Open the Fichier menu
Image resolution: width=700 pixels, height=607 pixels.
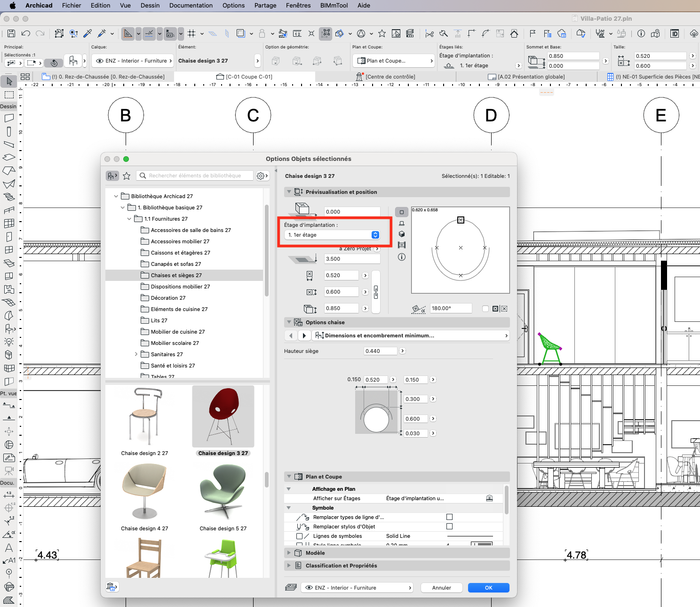[72, 6]
